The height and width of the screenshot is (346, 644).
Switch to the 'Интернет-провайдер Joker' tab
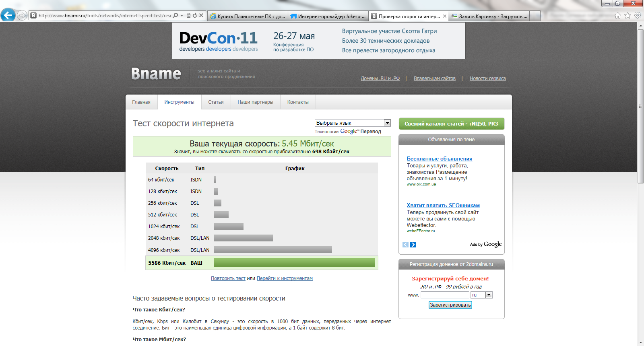pos(328,16)
